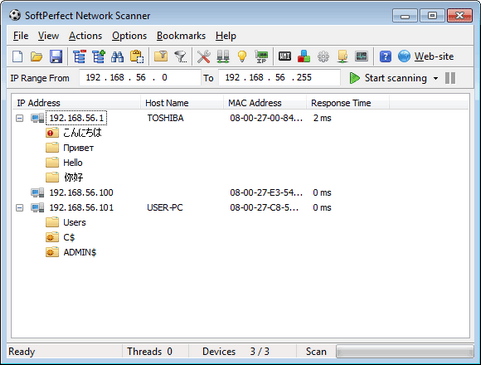The image size is (481, 365).
Task: Sort by Host Name column header
Action: click(182, 103)
